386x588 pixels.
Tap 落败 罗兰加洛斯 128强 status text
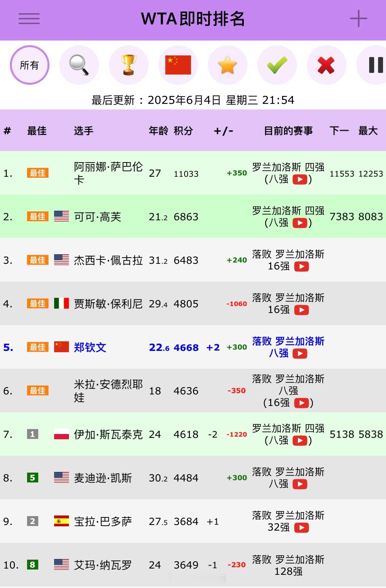click(288, 565)
